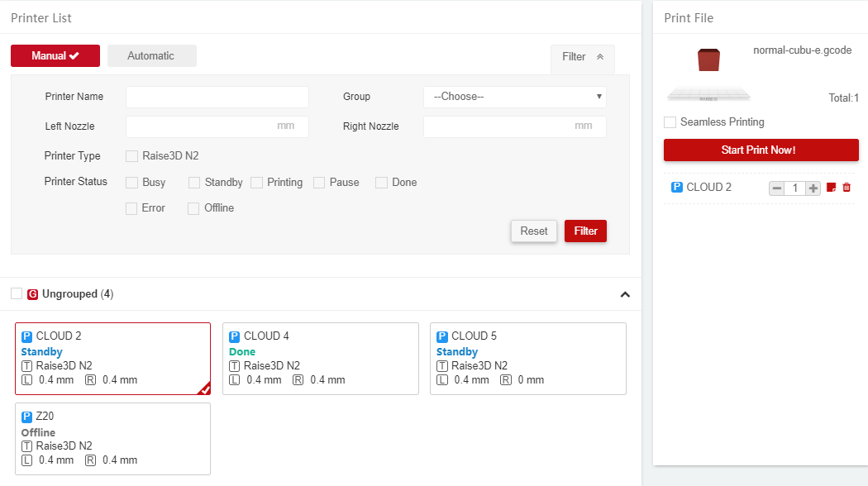Open the Group --Choose-- dropdown
This screenshot has width=868, height=486.
[x=514, y=97]
